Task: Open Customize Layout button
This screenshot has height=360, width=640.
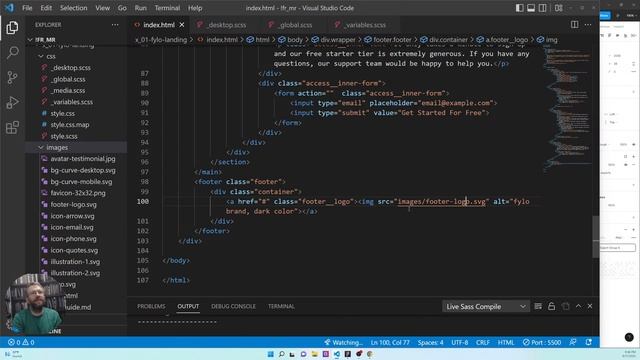Action: coord(558,8)
